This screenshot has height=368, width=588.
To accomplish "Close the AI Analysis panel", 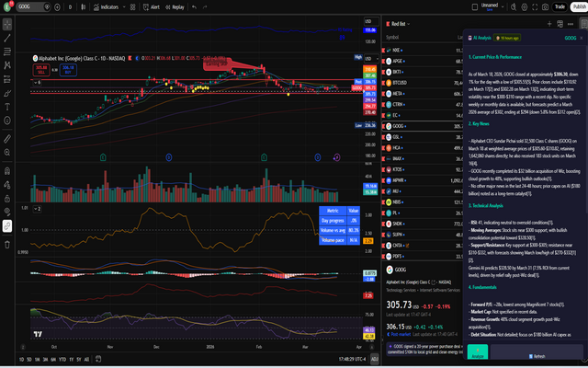I will point(582,38).
